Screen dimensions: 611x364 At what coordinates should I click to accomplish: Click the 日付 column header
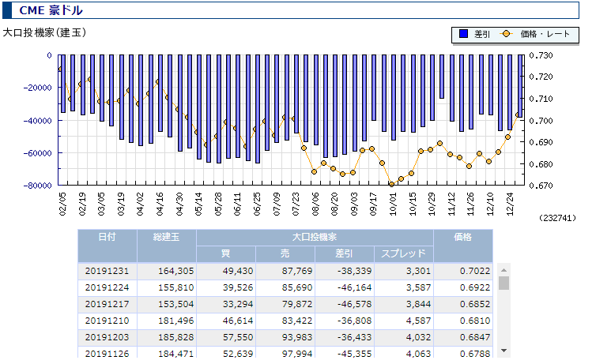(x=107, y=246)
